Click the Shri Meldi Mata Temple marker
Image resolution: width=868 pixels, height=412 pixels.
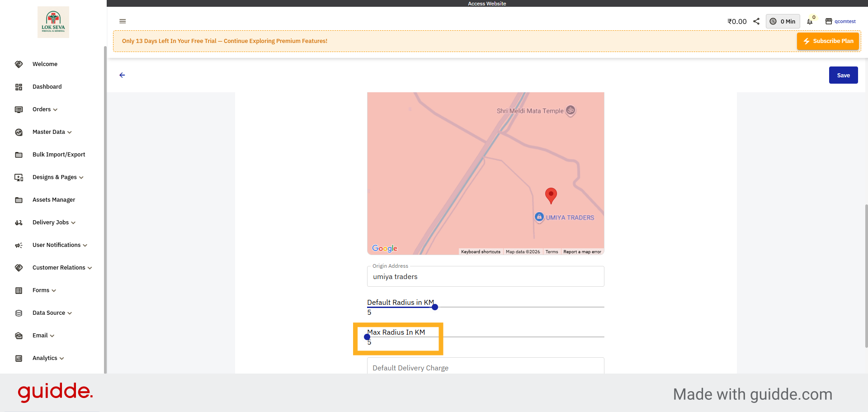571,110
